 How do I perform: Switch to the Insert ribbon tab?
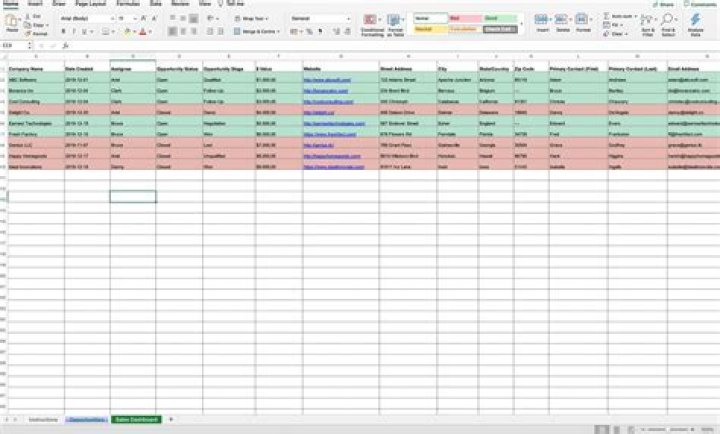pos(35,4)
